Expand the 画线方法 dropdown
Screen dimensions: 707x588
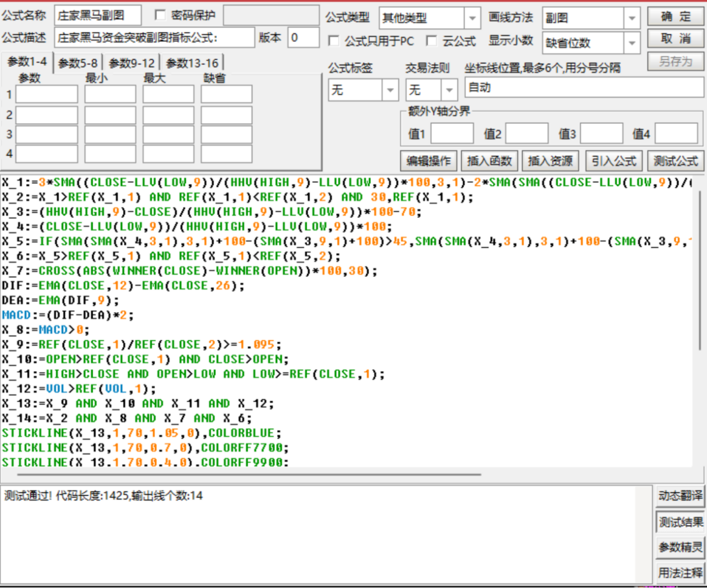coord(631,18)
